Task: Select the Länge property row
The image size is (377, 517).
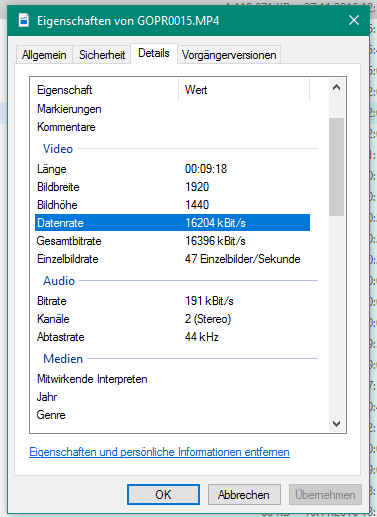Action: pos(172,169)
